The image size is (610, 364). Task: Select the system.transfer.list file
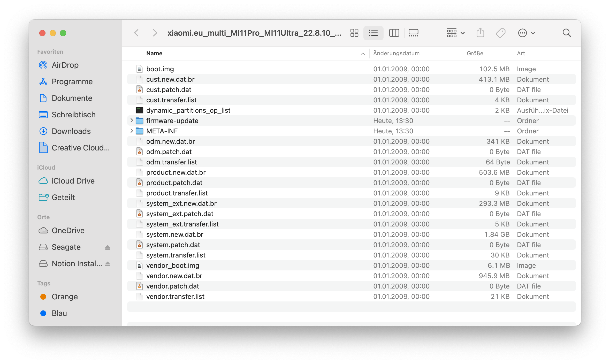pos(352,255)
